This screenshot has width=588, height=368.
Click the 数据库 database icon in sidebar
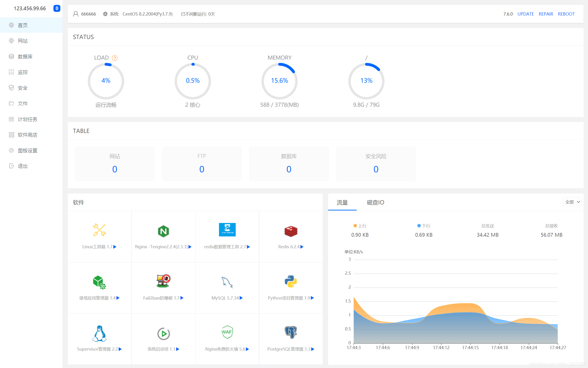click(11, 56)
